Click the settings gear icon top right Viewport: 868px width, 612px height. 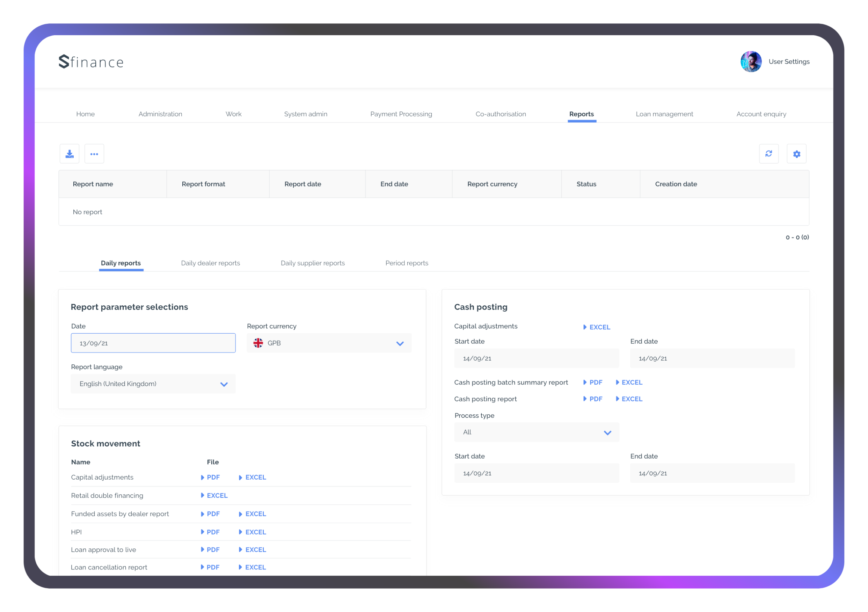(x=797, y=154)
